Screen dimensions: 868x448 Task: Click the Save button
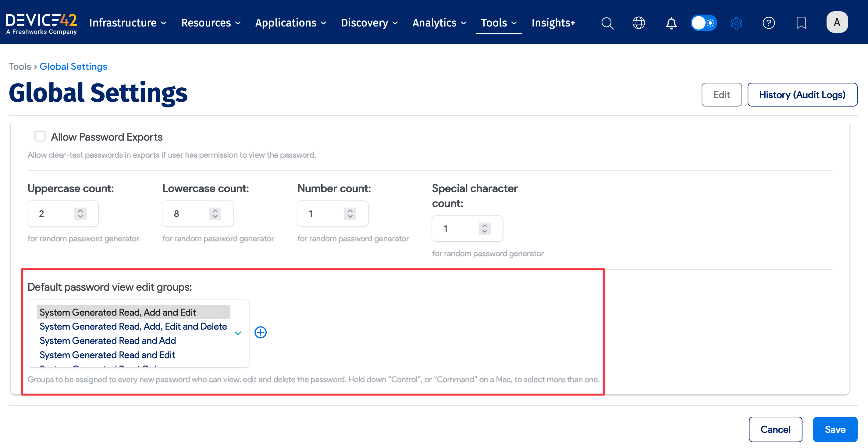click(835, 429)
